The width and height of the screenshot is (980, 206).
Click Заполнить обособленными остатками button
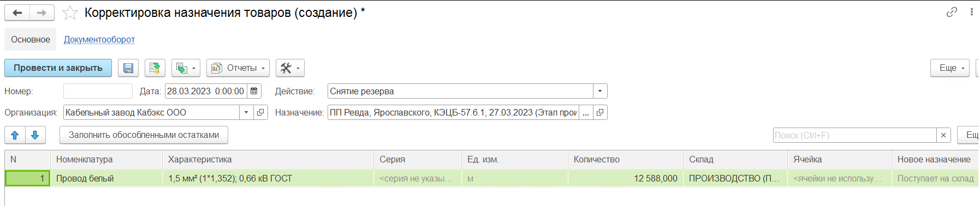pos(144,135)
